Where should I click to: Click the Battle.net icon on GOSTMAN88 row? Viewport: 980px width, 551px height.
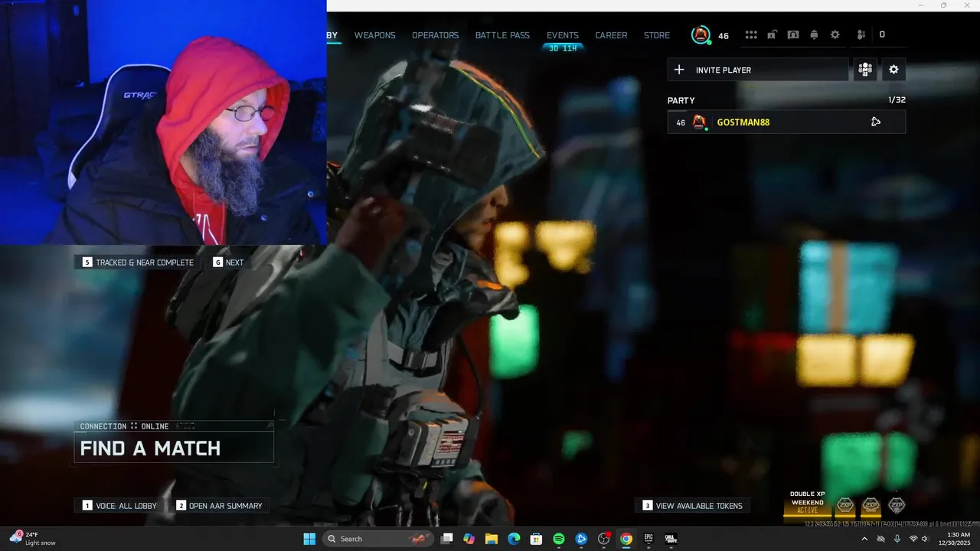[876, 122]
